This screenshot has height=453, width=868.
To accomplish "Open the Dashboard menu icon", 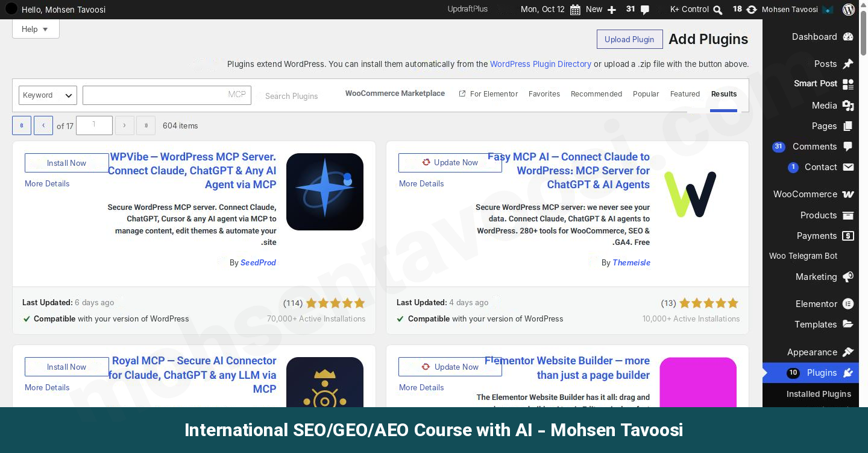I will 848,37.
